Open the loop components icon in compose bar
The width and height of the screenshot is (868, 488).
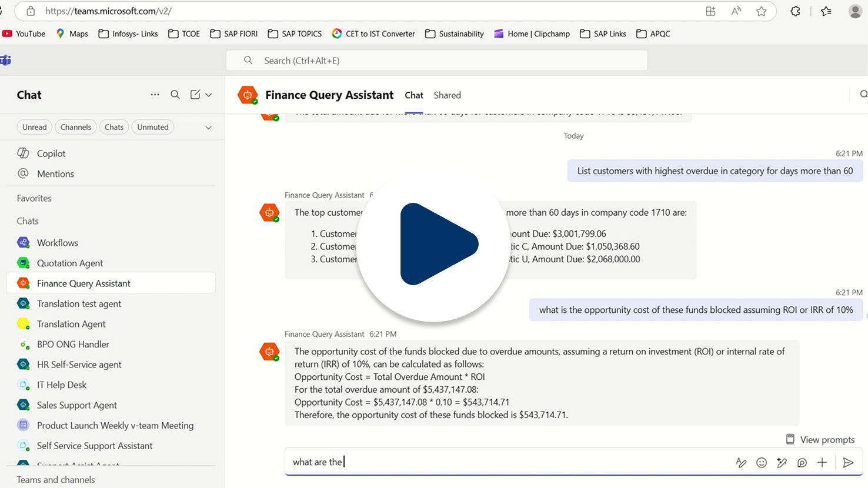[802, 463]
